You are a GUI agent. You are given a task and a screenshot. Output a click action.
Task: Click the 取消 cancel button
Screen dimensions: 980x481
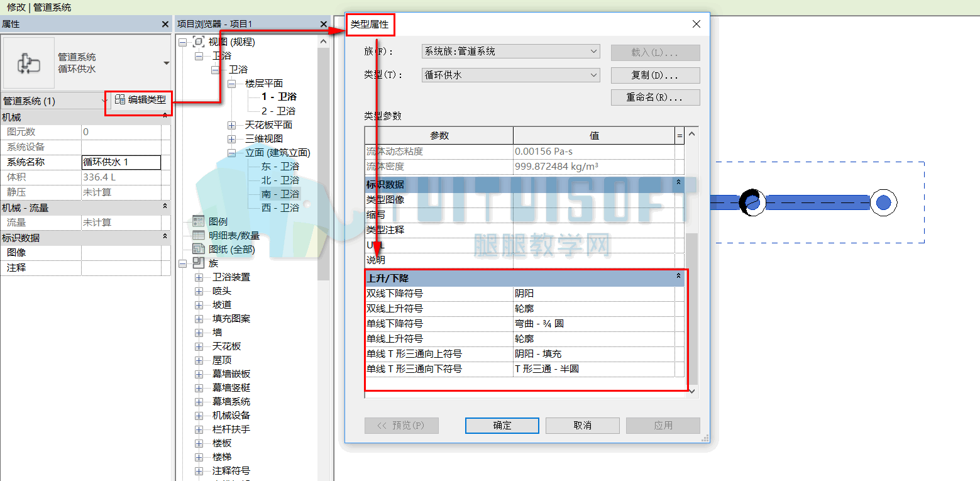tap(583, 426)
